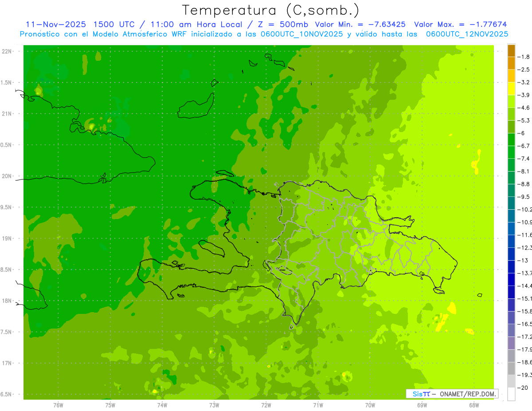Click the '9.5N' latitude label
The image size is (532, 411).
pyautogui.click(x=7, y=207)
